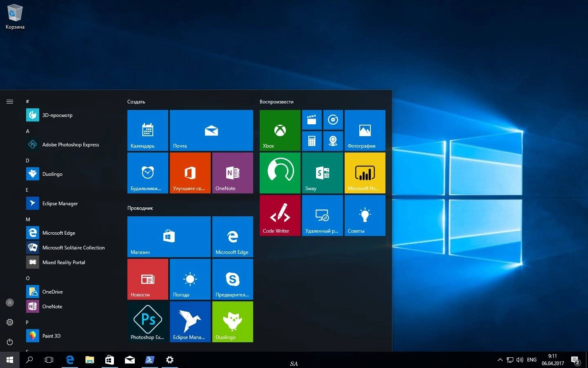This screenshot has width=588, height=368.
Task: Launch Adobe Photoshop Express from app list
Action: point(71,145)
